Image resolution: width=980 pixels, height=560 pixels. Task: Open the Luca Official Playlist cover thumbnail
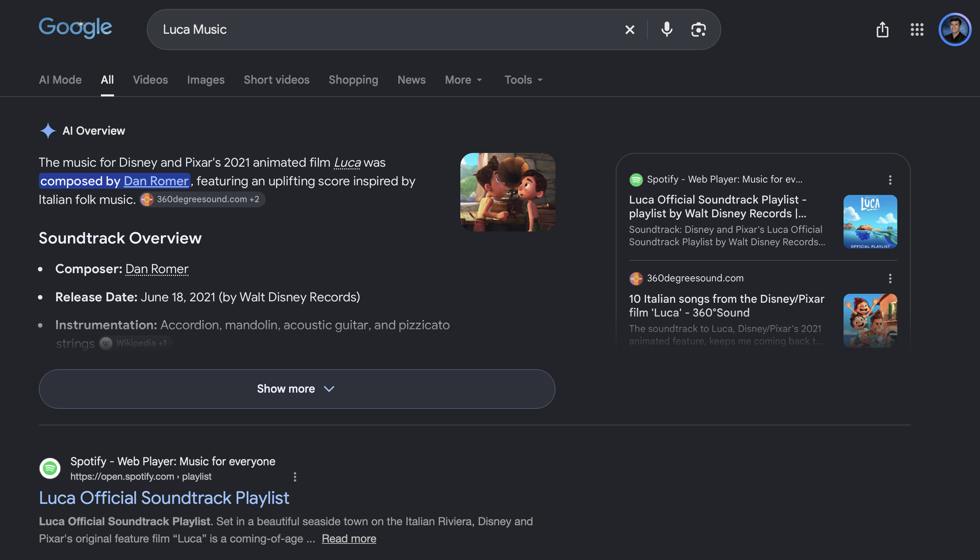(x=870, y=222)
